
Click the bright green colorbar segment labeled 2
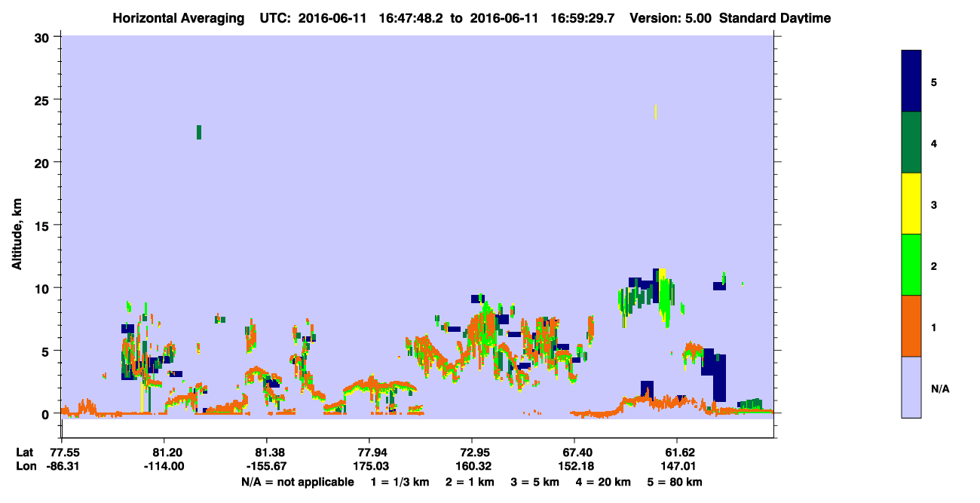911,265
